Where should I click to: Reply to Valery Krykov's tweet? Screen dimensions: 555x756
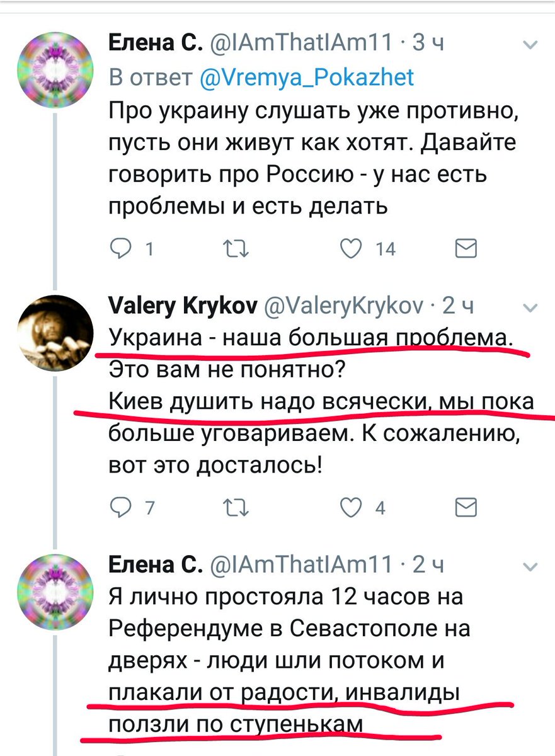[119, 508]
